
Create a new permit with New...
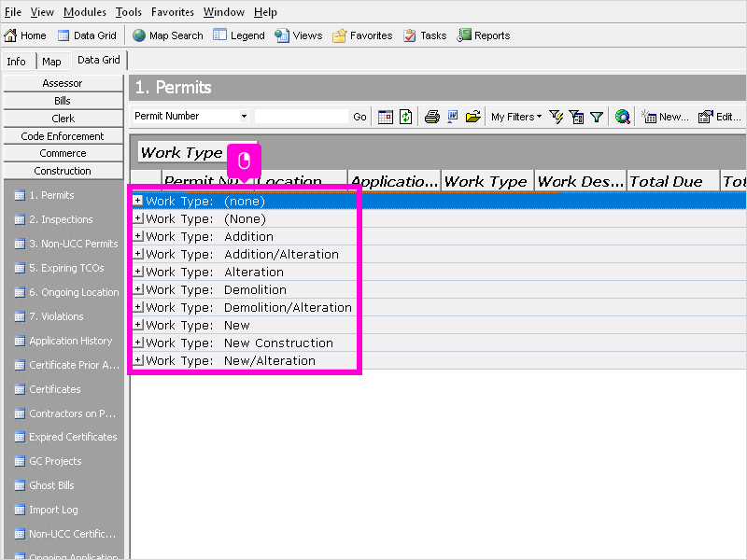click(x=665, y=117)
